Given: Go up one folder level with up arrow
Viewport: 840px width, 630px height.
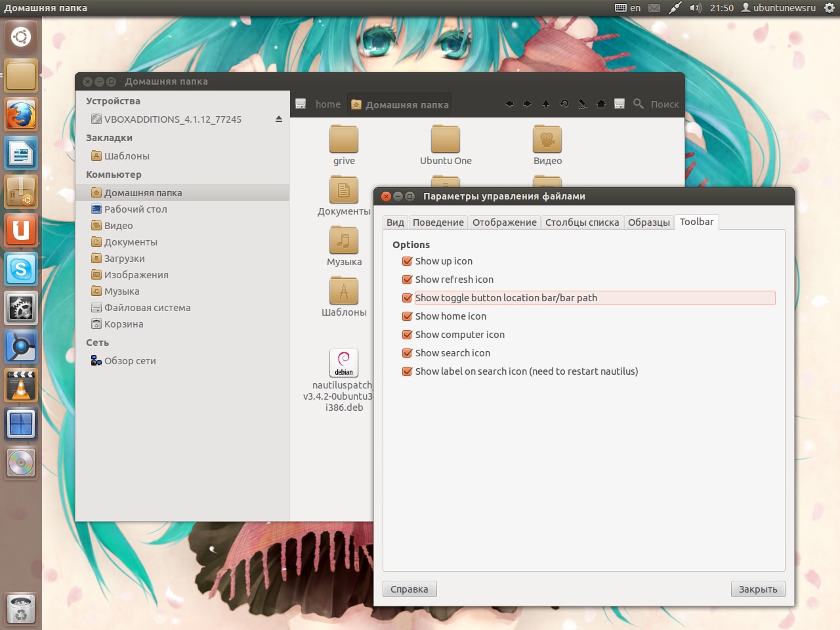Looking at the screenshot, I should click(546, 104).
